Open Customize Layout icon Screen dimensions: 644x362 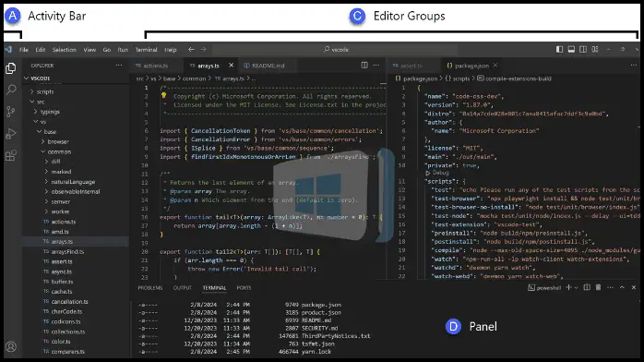pos(595,49)
